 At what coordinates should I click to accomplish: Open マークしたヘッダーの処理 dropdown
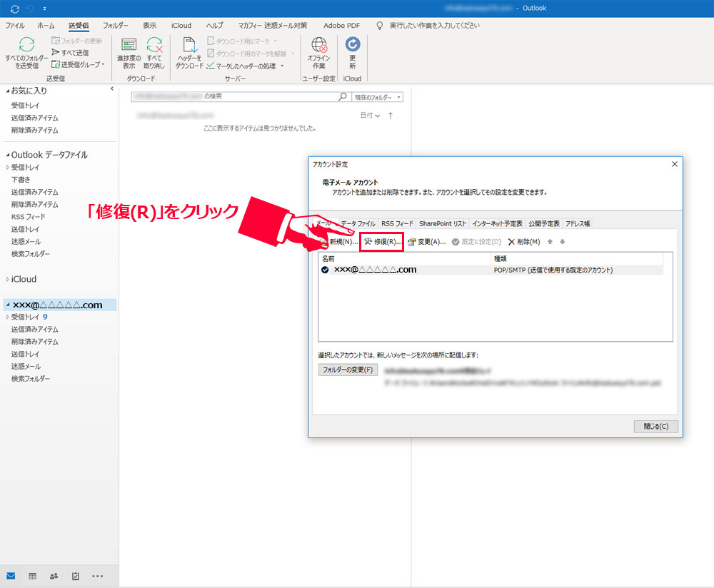tap(246, 66)
